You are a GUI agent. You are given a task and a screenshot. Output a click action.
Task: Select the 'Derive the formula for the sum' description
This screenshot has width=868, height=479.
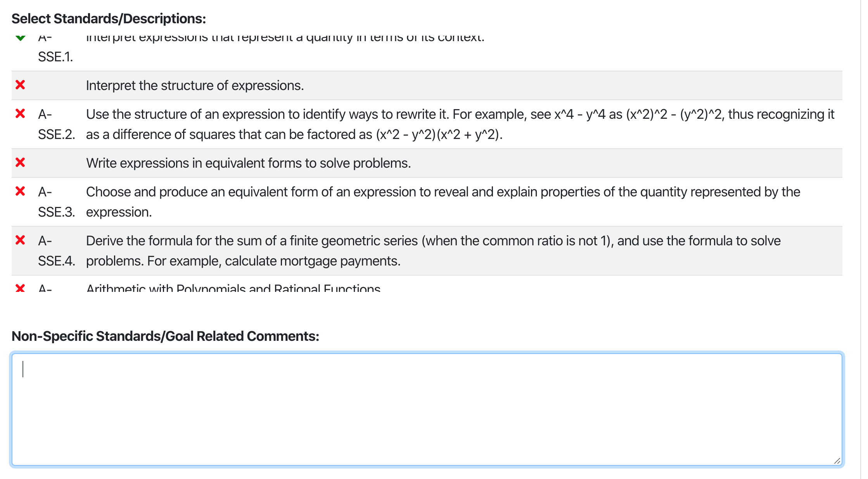click(x=433, y=251)
